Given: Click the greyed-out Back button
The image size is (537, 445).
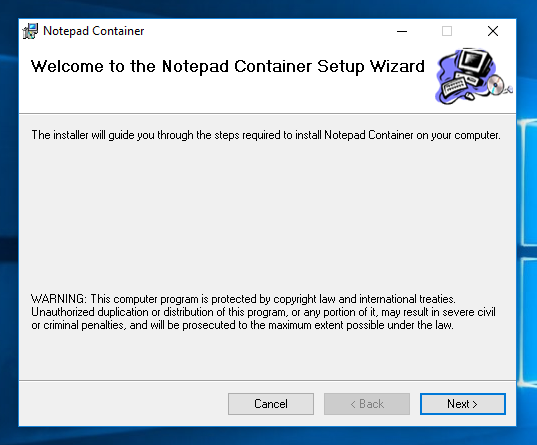Looking at the screenshot, I should click(367, 404).
